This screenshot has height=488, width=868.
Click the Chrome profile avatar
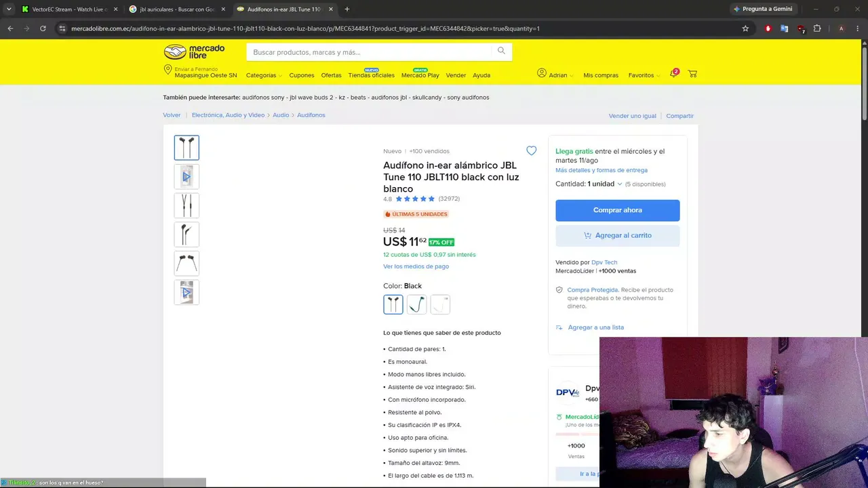pyautogui.click(x=841, y=28)
